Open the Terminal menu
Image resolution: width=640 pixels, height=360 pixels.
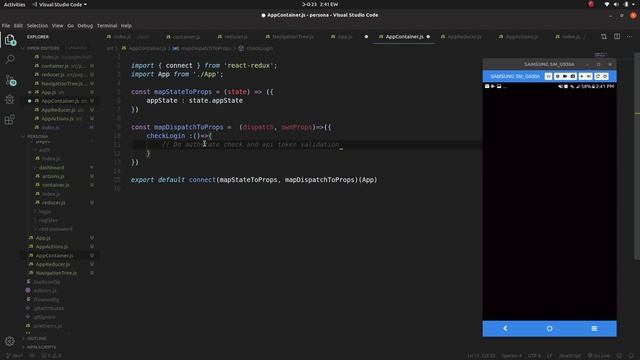click(107, 26)
